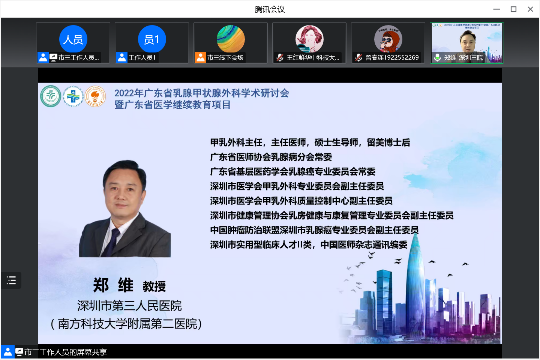Close the Tencent Meeting window
Image resolution: width=540 pixels, height=360 pixels.
coord(530,9)
